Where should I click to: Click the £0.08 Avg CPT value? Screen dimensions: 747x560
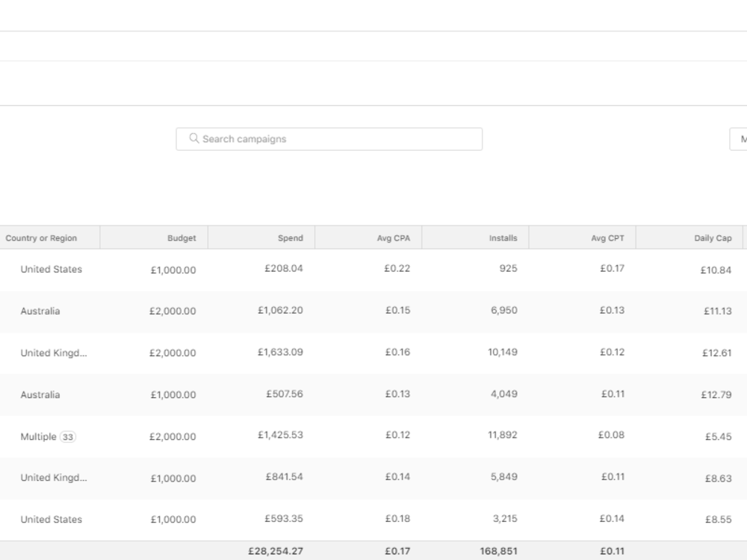tap(611, 435)
